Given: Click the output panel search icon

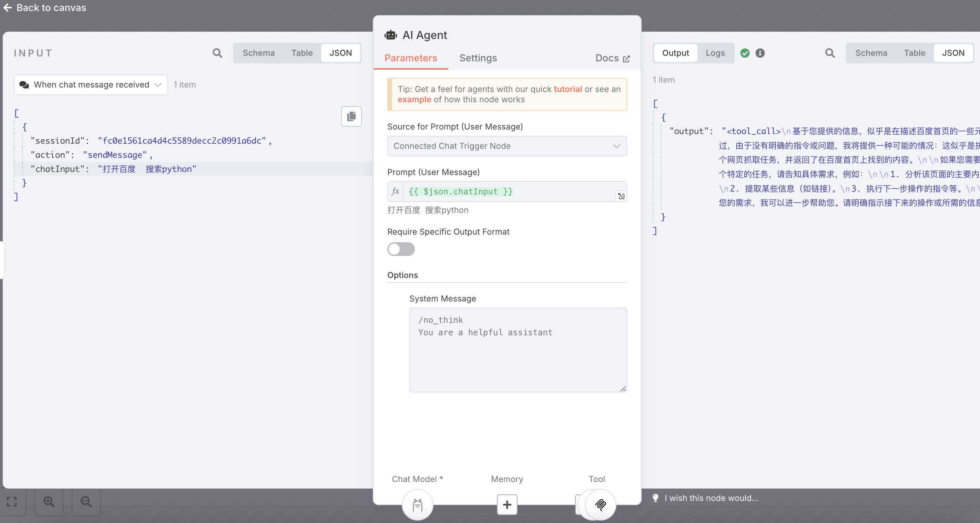Looking at the screenshot, I should pyautogui.click(x=830, y=53).
